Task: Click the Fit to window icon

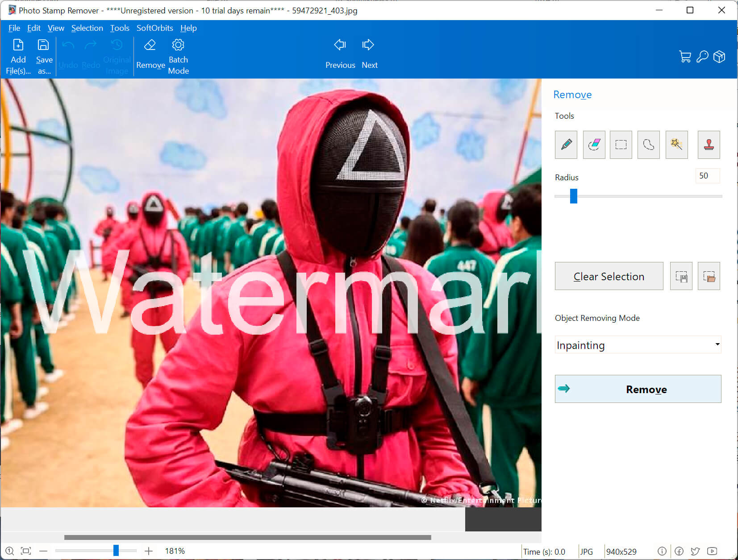Action: tap(26, 551)
